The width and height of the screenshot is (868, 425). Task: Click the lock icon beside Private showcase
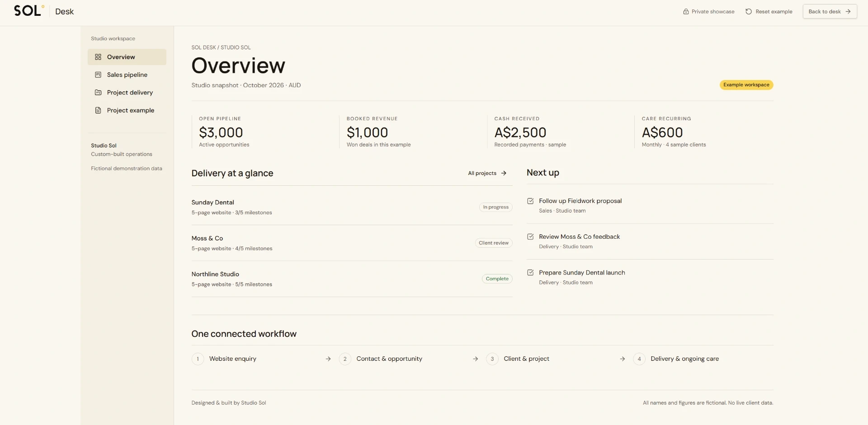[x=686, y=12]
